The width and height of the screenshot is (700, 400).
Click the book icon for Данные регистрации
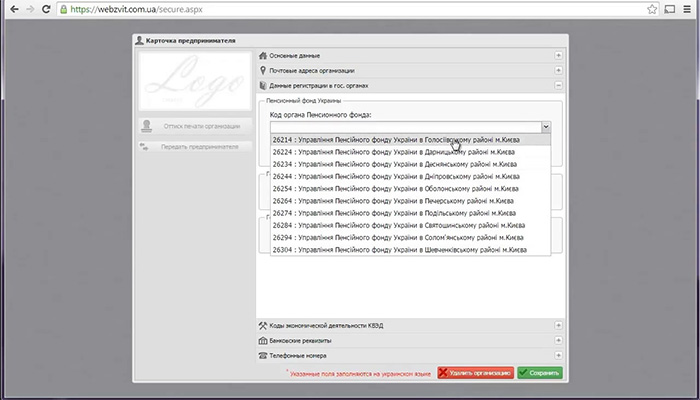pyautogui.click(x=263, y=85)
